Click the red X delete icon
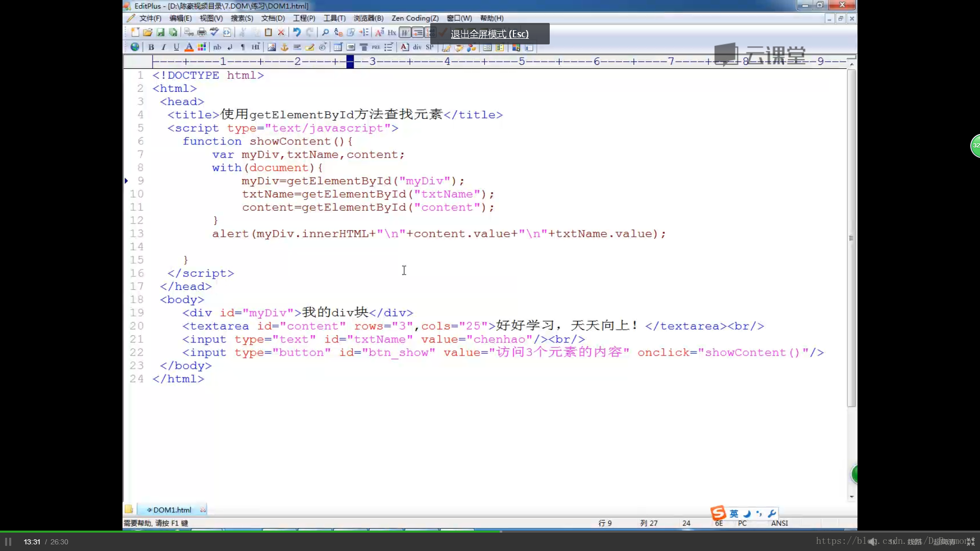This screenshot has height=551, width=980. click(x=281, y=32)
